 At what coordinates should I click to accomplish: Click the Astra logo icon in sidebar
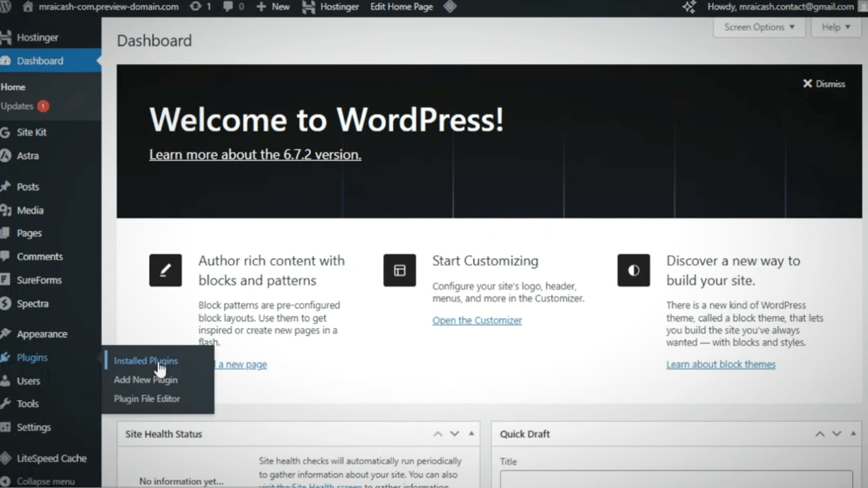5,155
